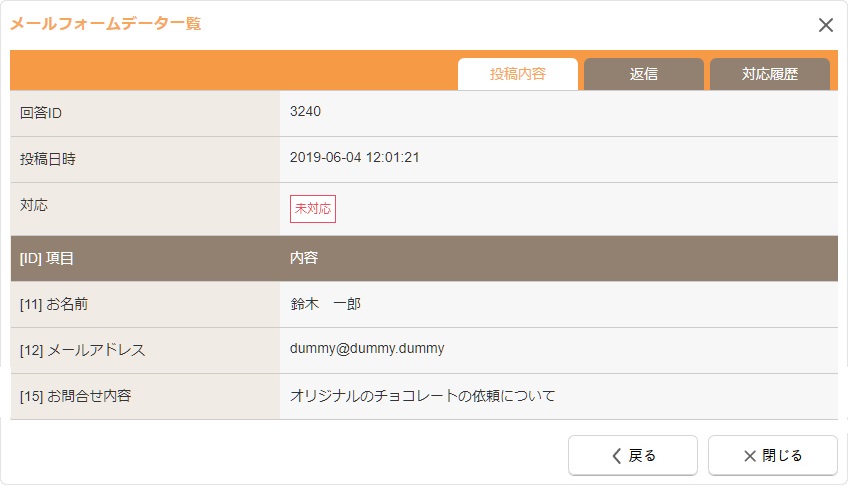This screenshot has width=848, height=486.
Task: Click the 未対応 status badge
Action: pyautogui.click(x=313, y=209)
